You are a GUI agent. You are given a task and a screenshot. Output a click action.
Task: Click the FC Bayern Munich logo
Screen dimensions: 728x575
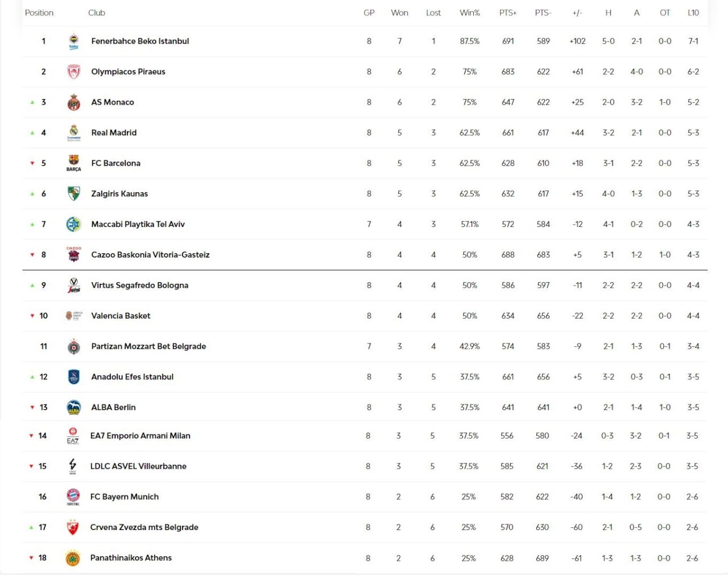pos(73,497)
